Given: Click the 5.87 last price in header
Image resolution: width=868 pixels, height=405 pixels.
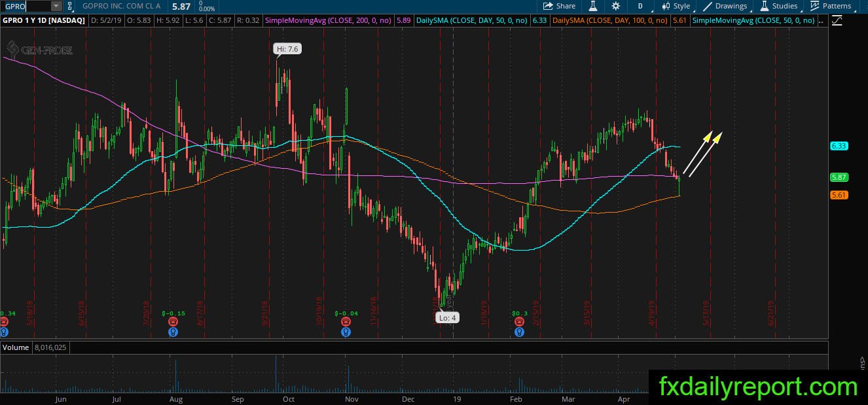Looking at the screenshot, I should pos(181,6).
